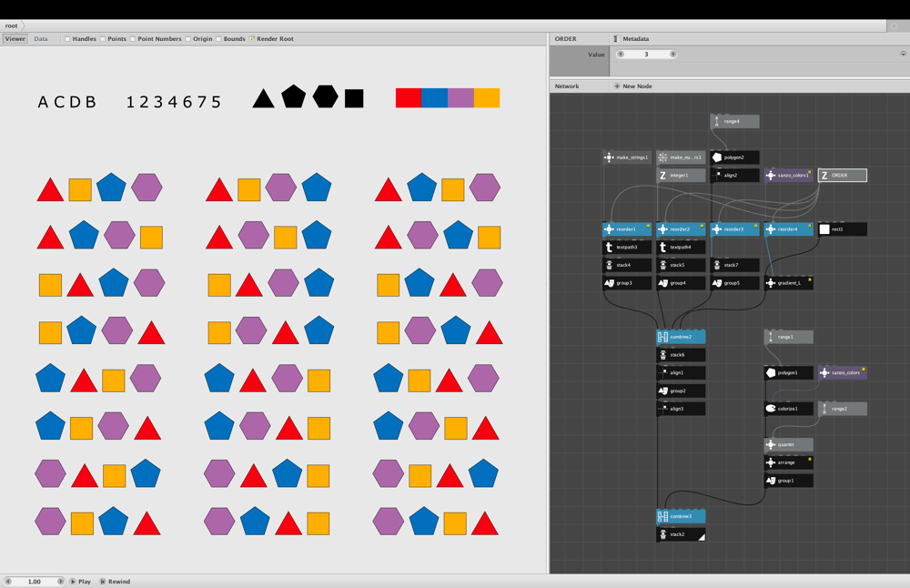Select the range4 node in the network
This screenshot has width=910, height=588.
tap(734, 121)
